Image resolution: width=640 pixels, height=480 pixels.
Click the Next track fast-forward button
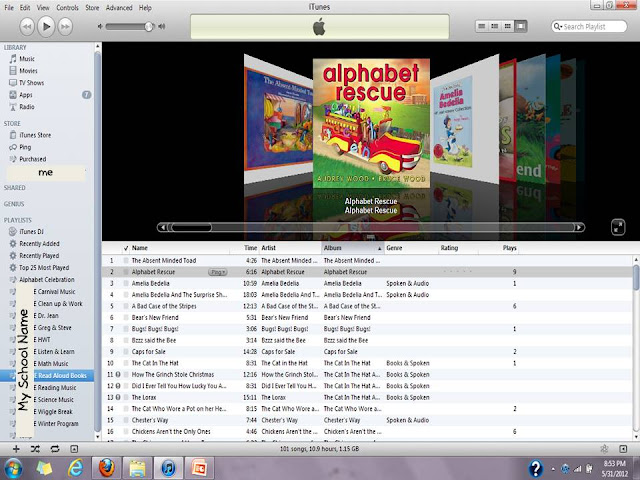tap(65, 27)
